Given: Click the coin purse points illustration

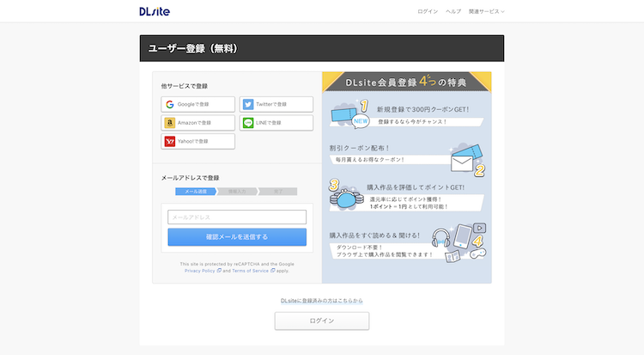Looking at the screenshot, I should coord(346,195).
